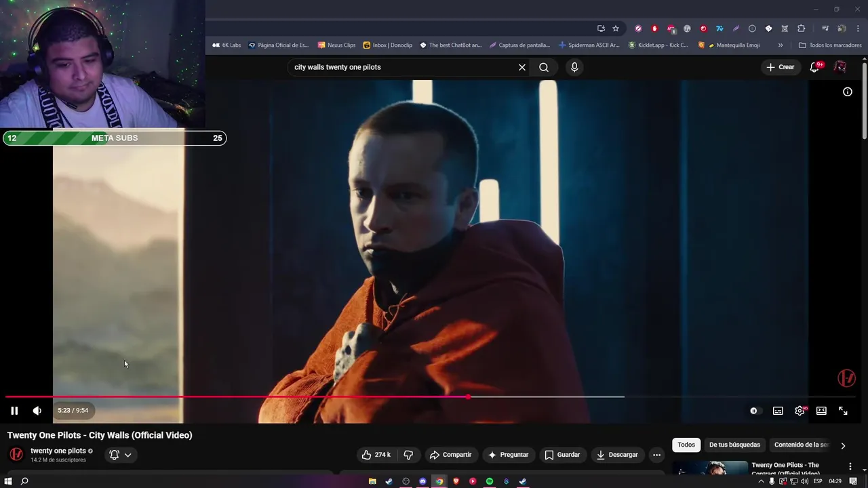The image size is (868, 488).
Task: Open Chrome media controls icon
Action: [x=825, y=28]
